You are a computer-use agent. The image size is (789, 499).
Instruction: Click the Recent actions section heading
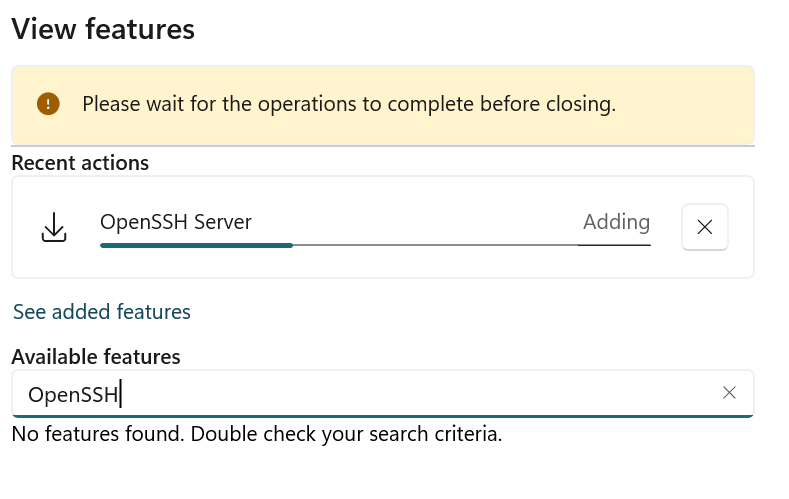click(80, 163)
